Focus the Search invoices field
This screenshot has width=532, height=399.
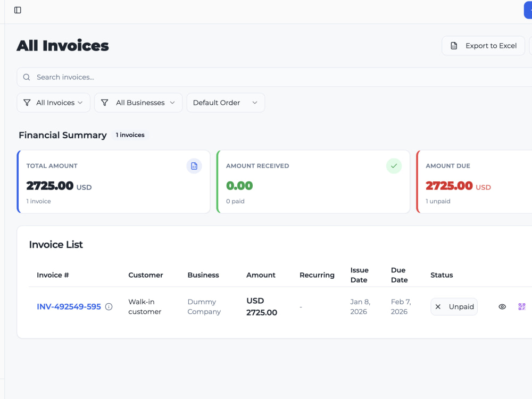tap(274, 77)
